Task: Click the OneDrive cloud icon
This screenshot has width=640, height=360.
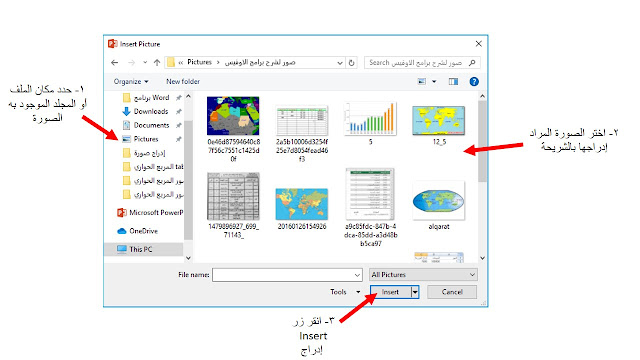Action: pyautogui.click(x=122, y=231)
